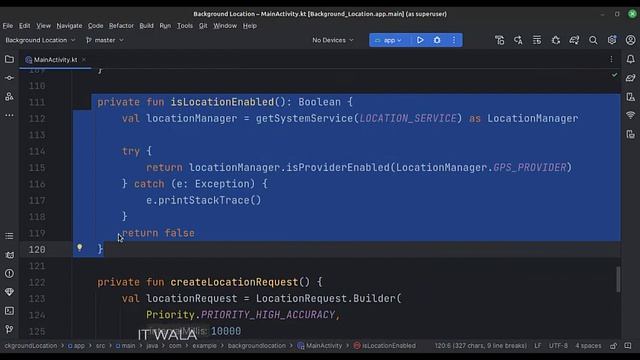The width and height of the screenshot is (640, 360).
Task: Open the Run menu
Action: click(165, 26)
